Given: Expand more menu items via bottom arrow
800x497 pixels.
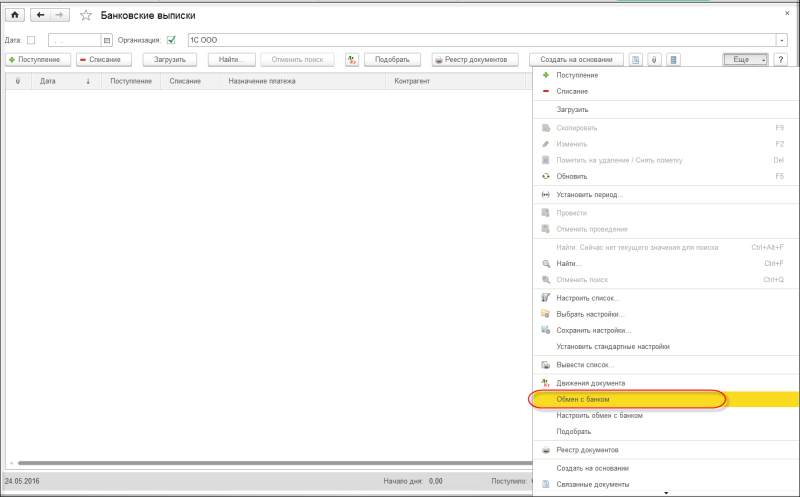Looking at the screenshot, I should click(666, 493).
